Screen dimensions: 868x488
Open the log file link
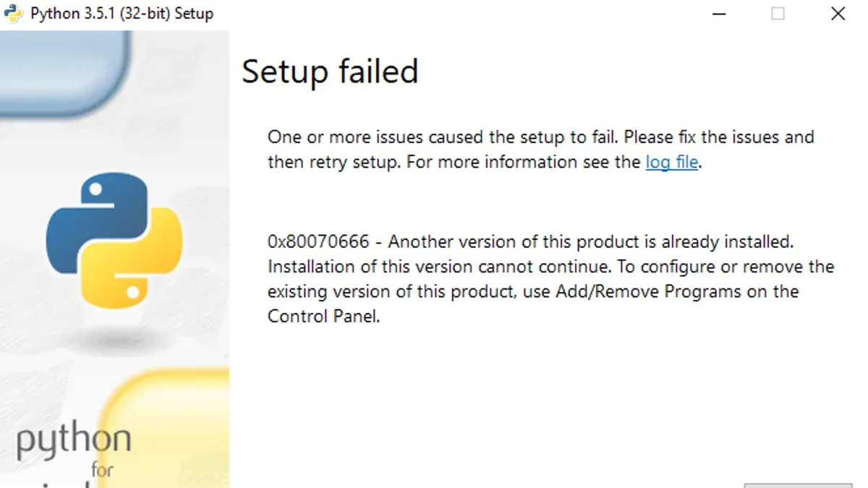pyautogui.click(x=672, y=162)
